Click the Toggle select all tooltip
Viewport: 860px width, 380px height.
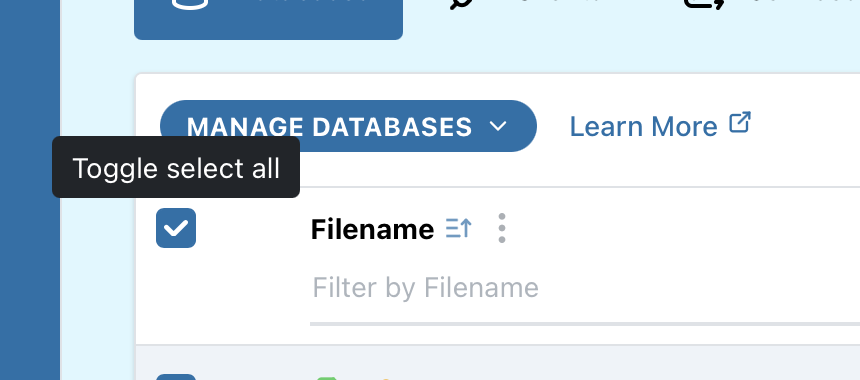click(x=176, y=167)
